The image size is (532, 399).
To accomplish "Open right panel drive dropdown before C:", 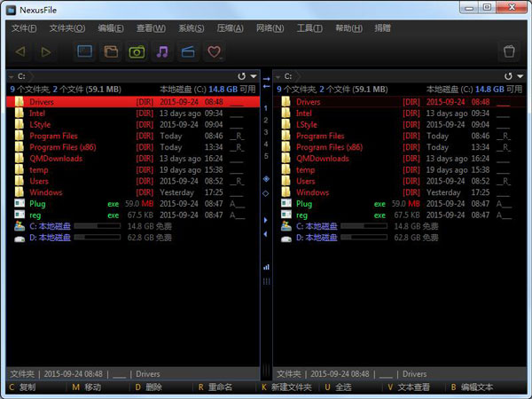I will click(x=278, y=77).
